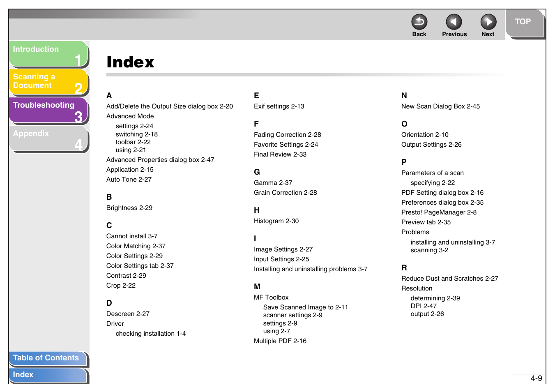Click the Back arrow icon
555x392 pixels.
coord(419,22)
